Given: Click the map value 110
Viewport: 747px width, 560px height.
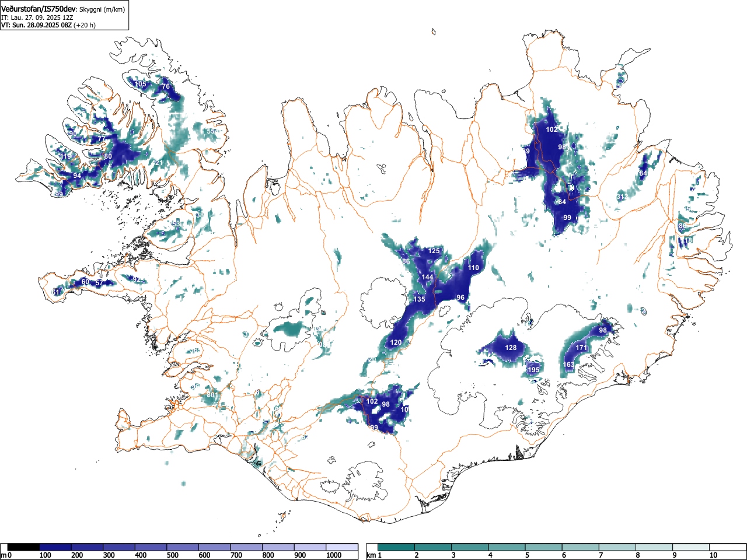Looking at the screenshot, I should (473, 268).
